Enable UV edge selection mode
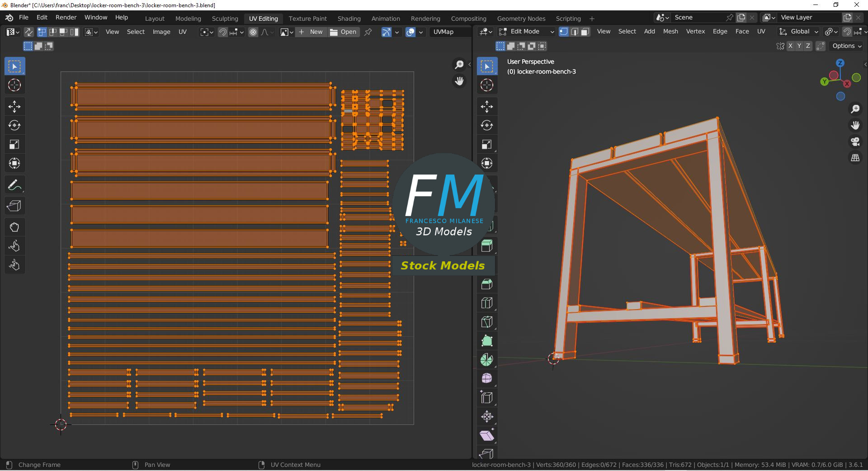The width and height of the screenshot is (868, 471). (53, 32)
